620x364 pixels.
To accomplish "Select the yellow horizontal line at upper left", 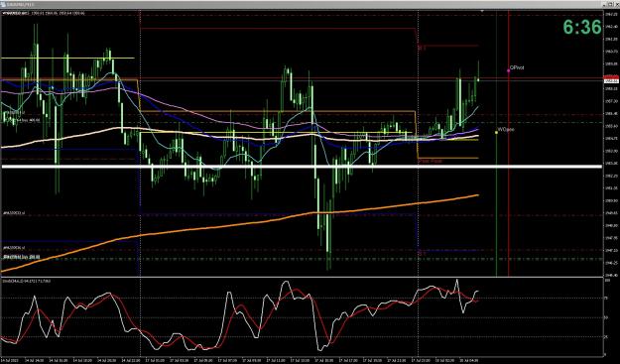I will click(67, 59).
